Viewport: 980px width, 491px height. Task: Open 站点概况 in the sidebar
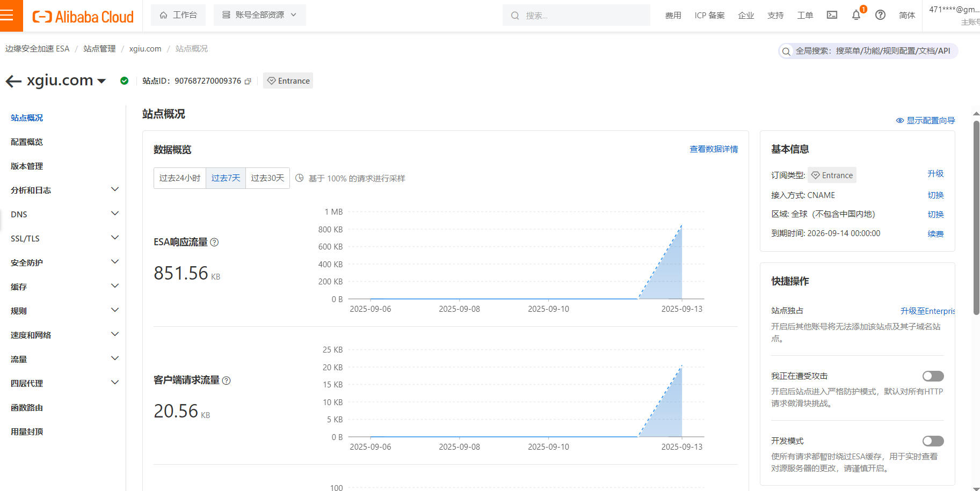[27, 118]
